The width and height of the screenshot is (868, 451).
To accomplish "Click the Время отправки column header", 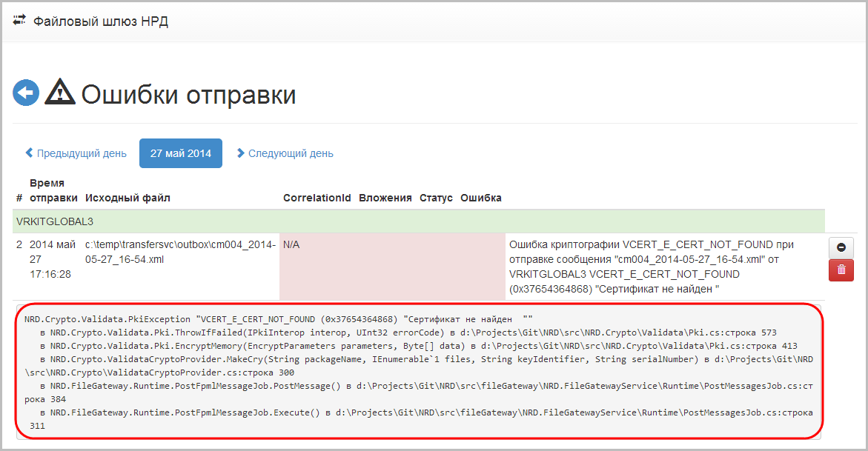I will click(x=53, y=190).
